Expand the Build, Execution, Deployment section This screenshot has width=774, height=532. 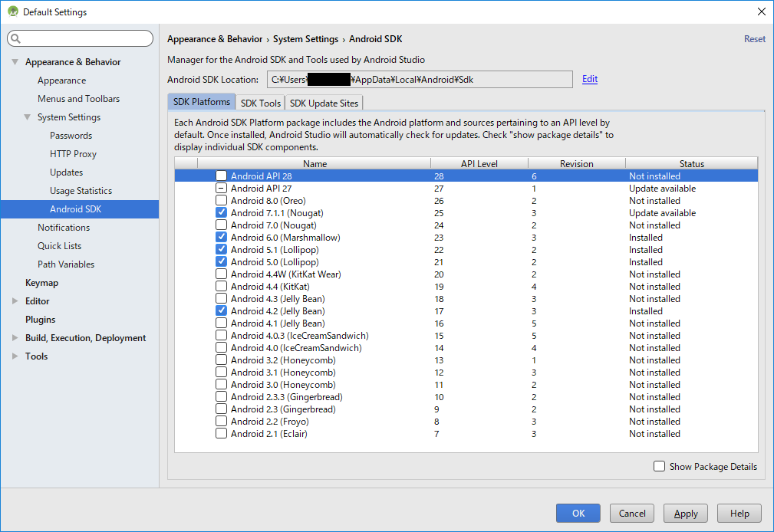point(15,337)
